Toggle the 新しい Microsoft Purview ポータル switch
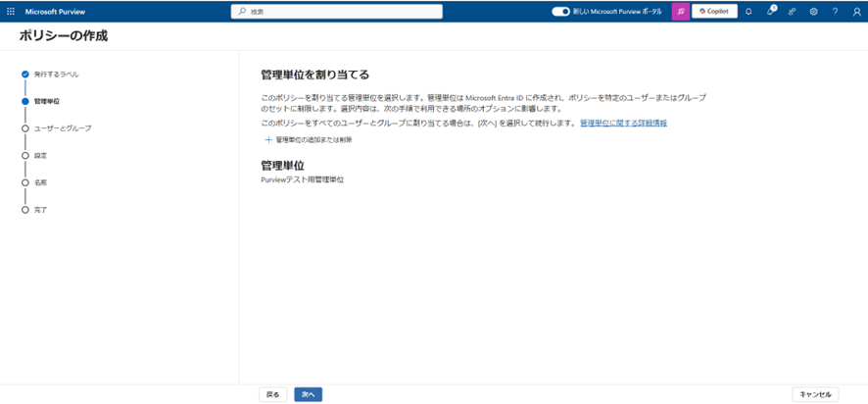This screenshot has width=868, height=404. point(560,12)
